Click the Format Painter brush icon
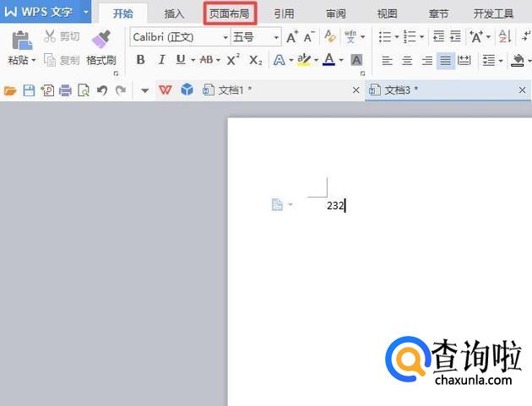This screenshot has width=532, height=406. [100, 40]
